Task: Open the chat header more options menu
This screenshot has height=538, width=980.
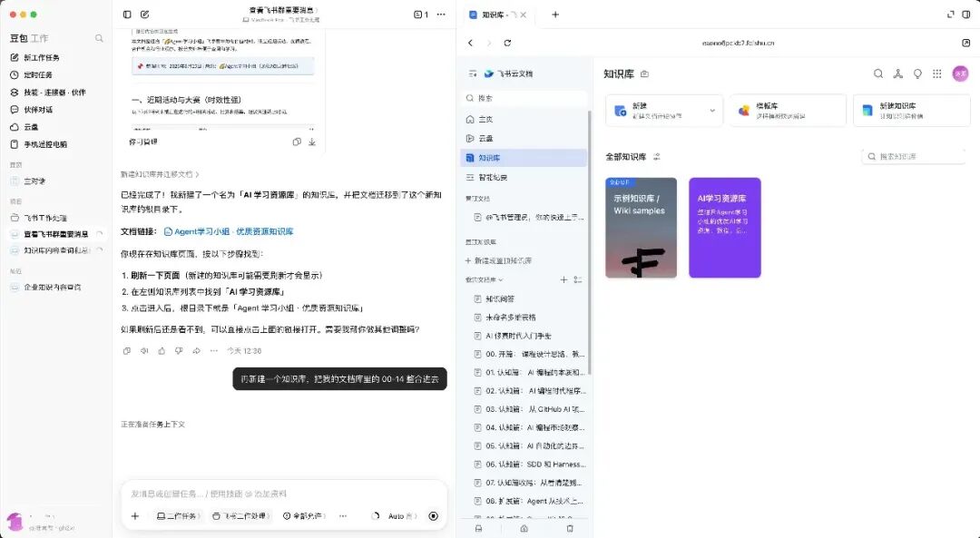Action: (x=441, y=15)
